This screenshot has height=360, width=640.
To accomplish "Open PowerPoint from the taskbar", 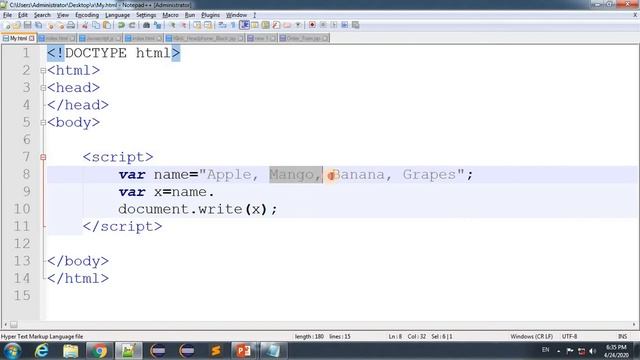I will [243, 351].
